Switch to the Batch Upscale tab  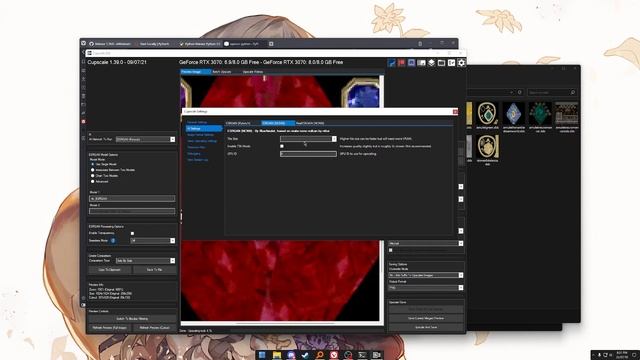pyautogui.click(x=222, y=72)
